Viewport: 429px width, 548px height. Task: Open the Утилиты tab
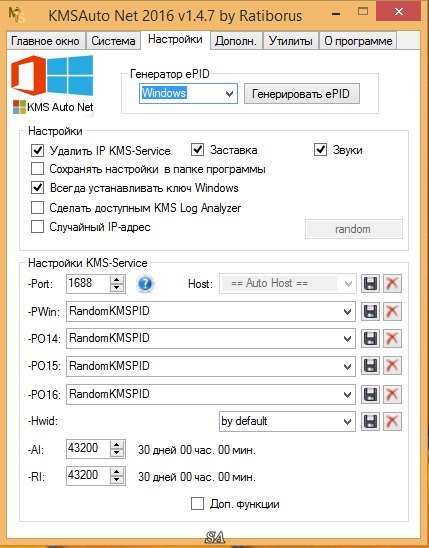(290, 41)
